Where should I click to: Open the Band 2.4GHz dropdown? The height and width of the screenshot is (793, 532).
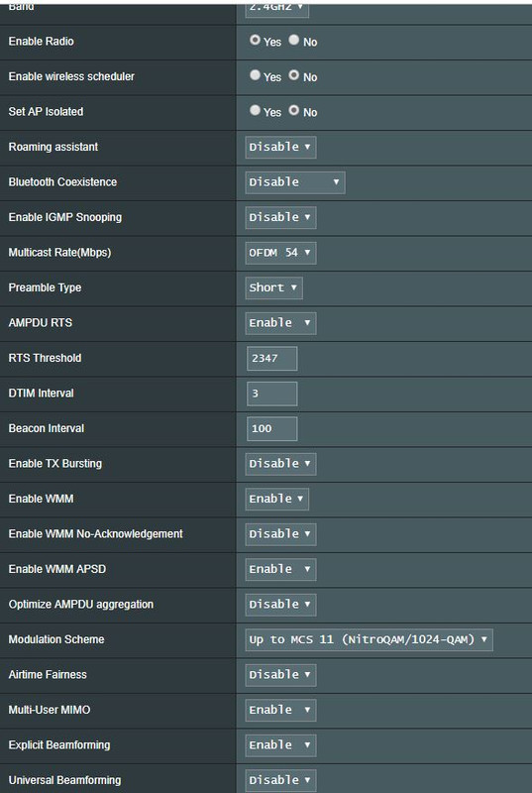[276, 9]
